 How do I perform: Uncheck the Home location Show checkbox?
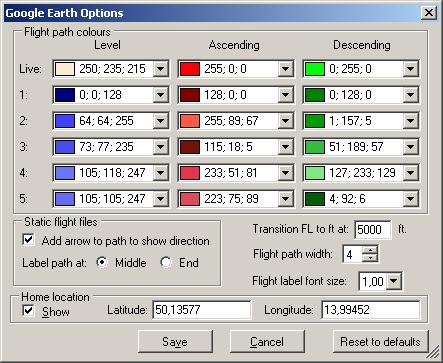29,311
